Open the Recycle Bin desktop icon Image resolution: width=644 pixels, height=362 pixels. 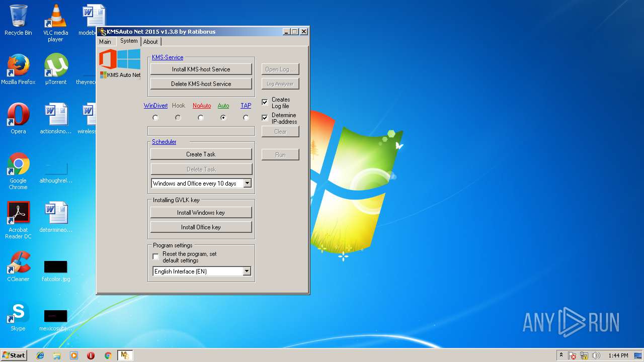pyautogui.click(x=18, y=20)
